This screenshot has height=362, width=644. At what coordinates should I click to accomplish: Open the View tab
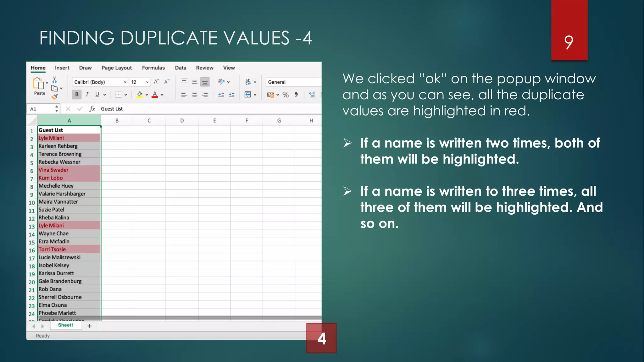pos(229,68)
